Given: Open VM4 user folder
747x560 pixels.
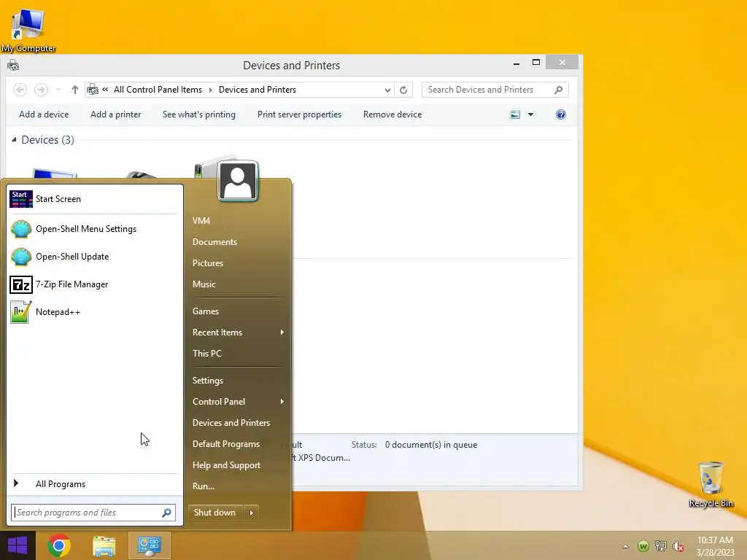Looking at the screenshot, I should click(x=201, y=220).
